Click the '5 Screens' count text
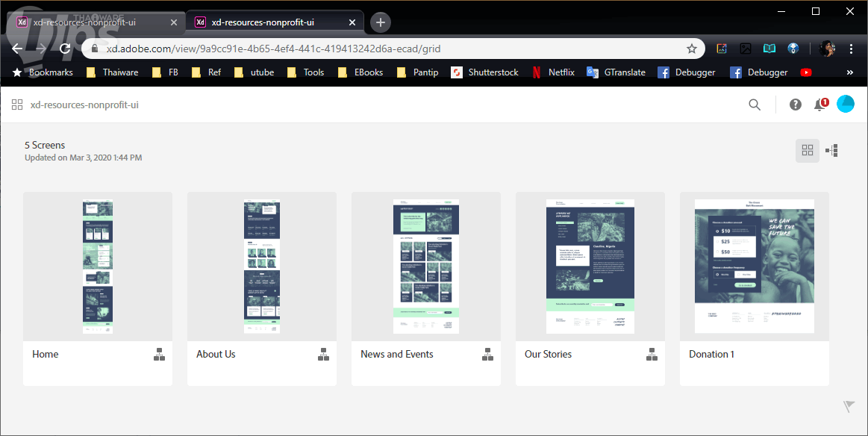The height and width of the screenshot is (436, 868). coord(45,145)
